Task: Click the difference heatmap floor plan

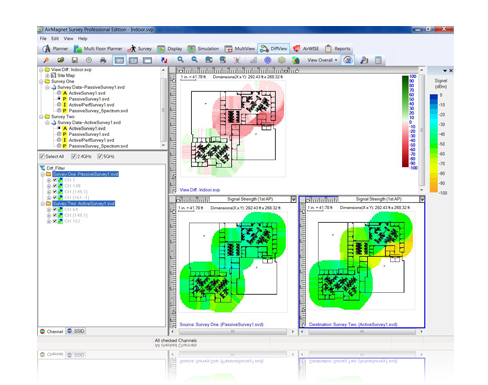Action: [233, 128]
